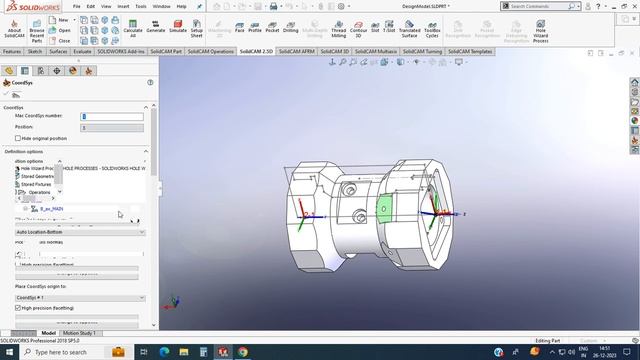
Task: Select the Stored Geometries tree item
Action: (34, 176)
